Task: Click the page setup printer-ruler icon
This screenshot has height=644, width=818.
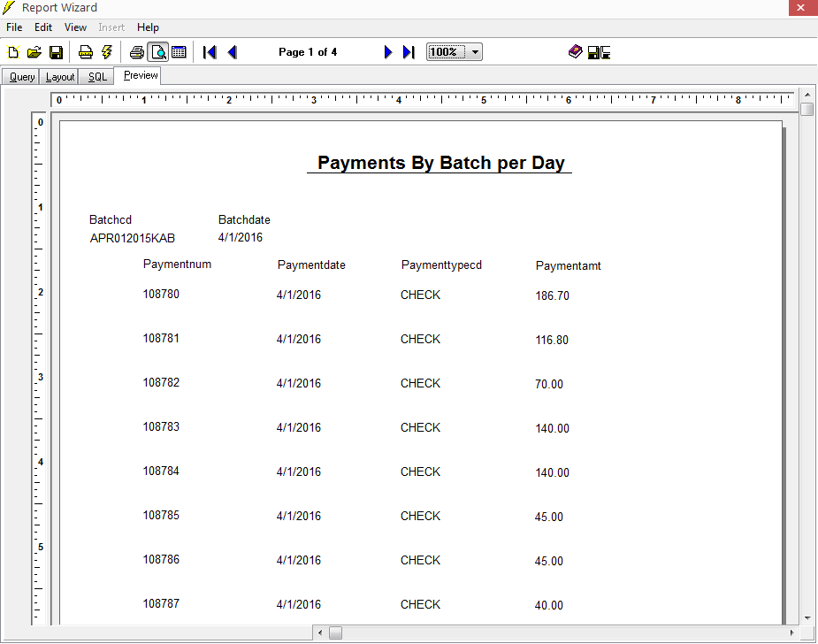Action: (86, 52)
